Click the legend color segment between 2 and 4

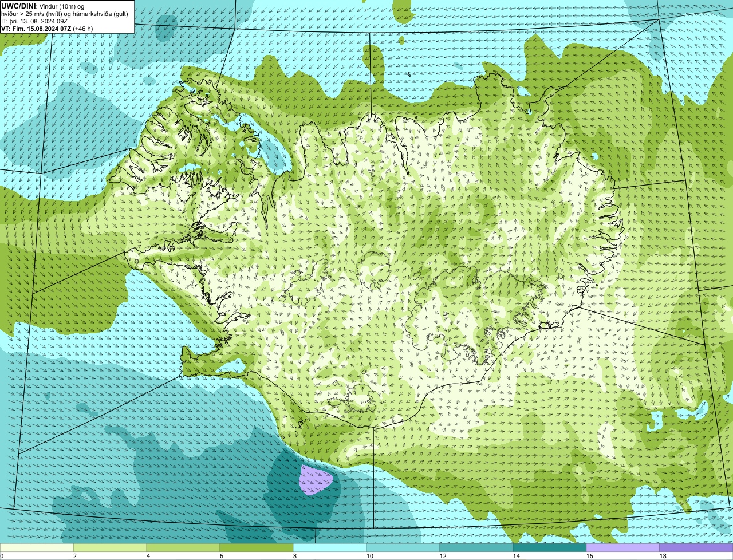click(110, 548)
